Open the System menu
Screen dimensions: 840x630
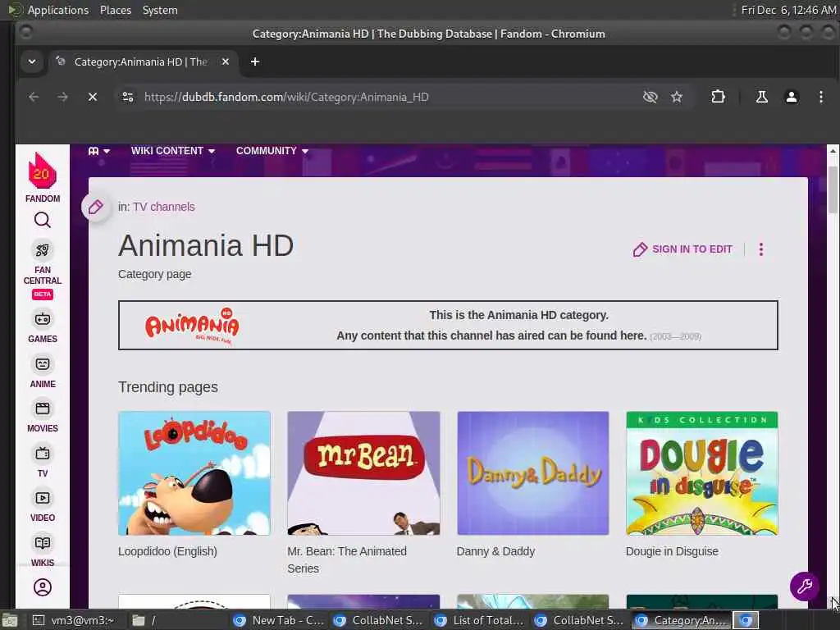(160, 10)
